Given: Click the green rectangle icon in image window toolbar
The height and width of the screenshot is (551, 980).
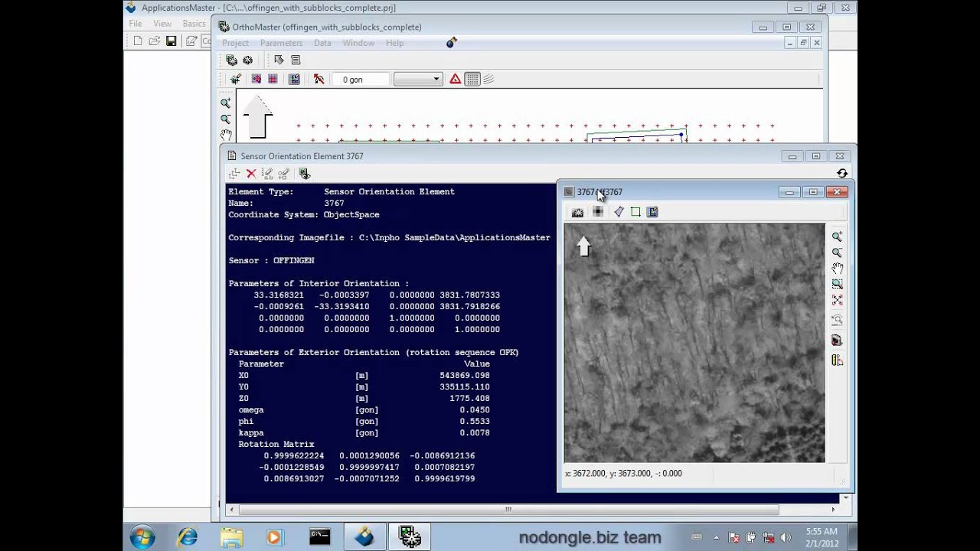Looking at the screenshot, I should [635, 212].
